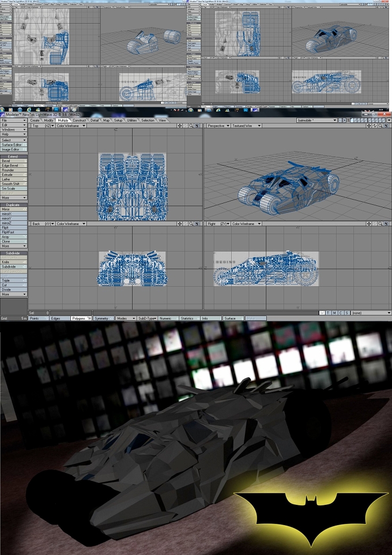The width and height of the screenshot is (392, 555).
Task: Open the Statistics panel
Action: pos(190,318)
